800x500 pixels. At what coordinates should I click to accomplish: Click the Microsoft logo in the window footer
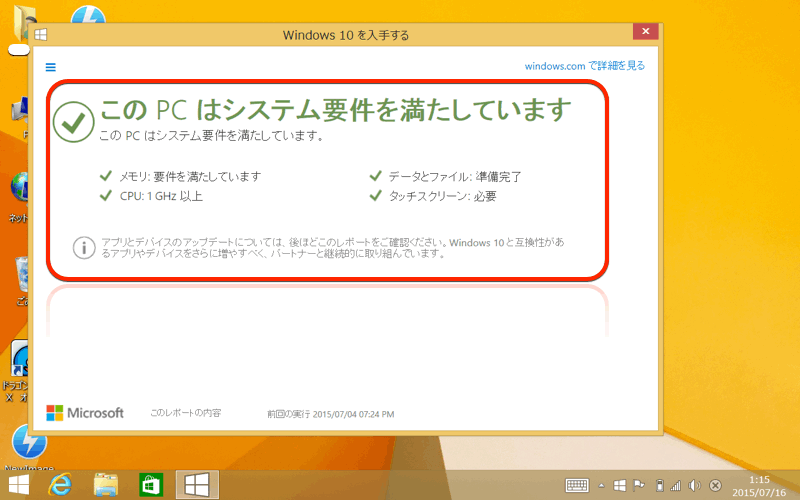coord(85,412)
